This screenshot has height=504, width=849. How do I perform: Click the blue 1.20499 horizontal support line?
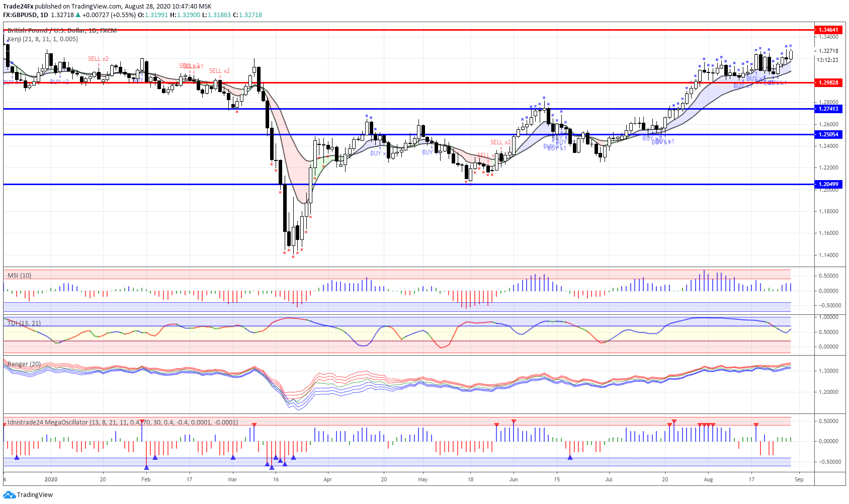[x=408, y=184]
